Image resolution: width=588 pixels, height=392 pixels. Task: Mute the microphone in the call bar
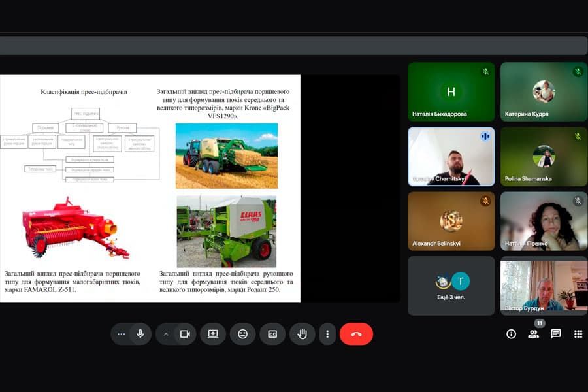pyautogui.click(x=140, y=333)
